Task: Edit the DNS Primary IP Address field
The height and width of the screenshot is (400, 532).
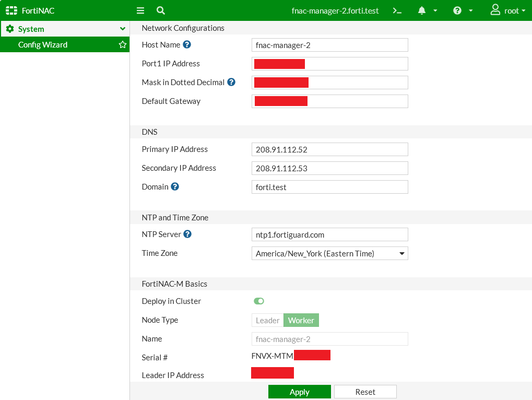Action: (330, 150)
